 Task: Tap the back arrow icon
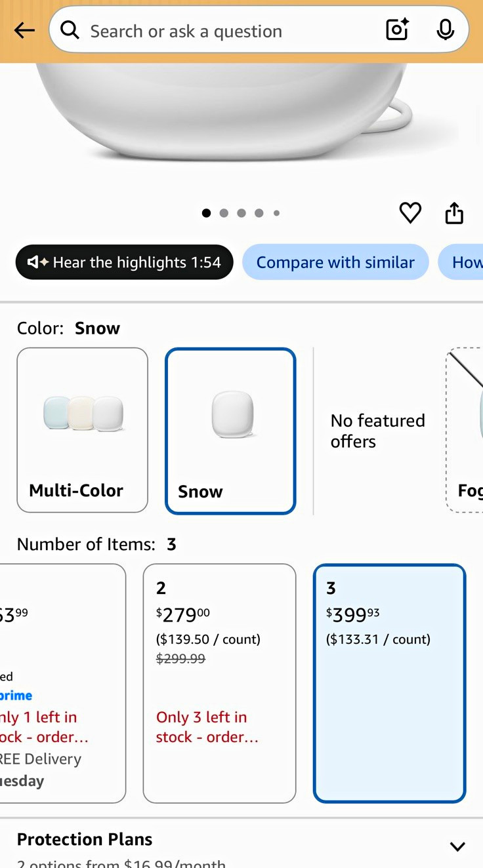[x=24, y=30]
